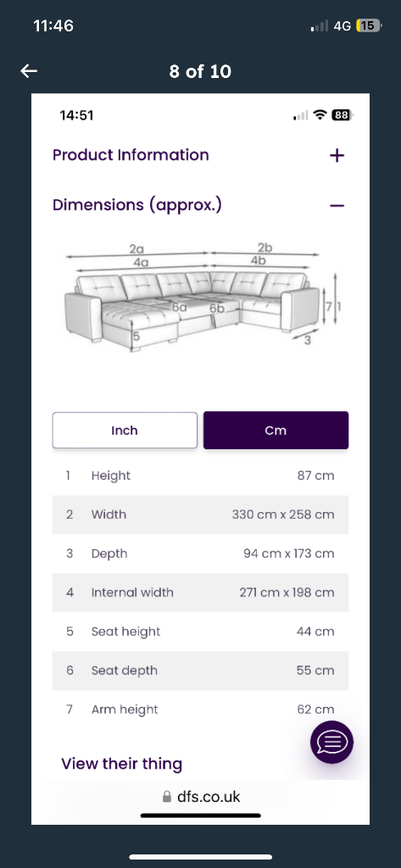401x868 pixels.
Task: Select the Internal width row
Action: tap(200, 593)
